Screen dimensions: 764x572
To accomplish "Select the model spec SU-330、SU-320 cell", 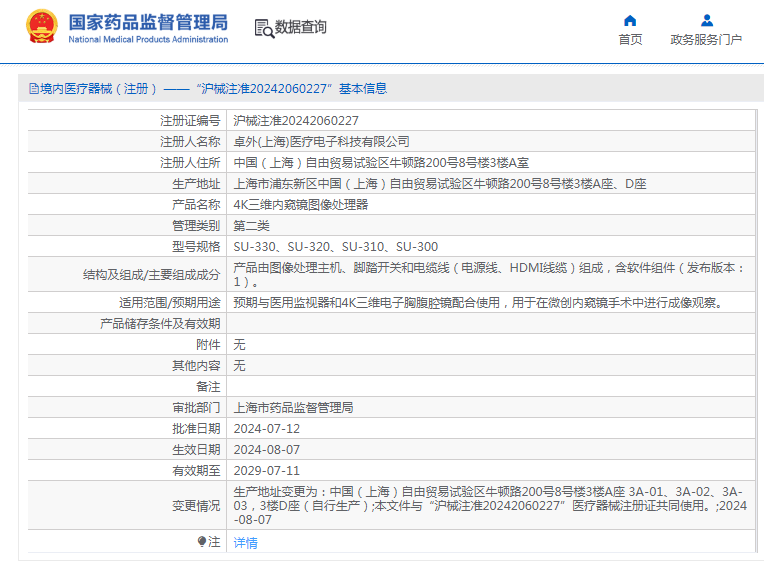I will pos(335,246).
